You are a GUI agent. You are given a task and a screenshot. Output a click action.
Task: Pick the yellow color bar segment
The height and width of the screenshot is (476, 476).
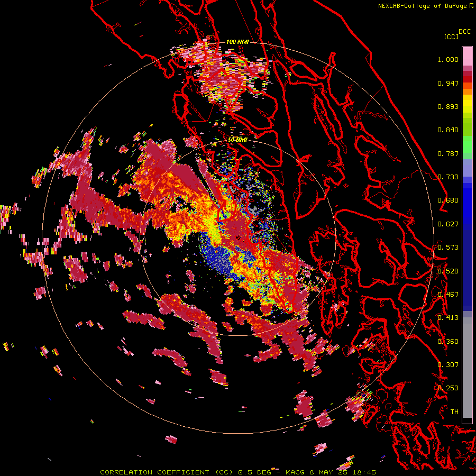[x=467, y=104]
